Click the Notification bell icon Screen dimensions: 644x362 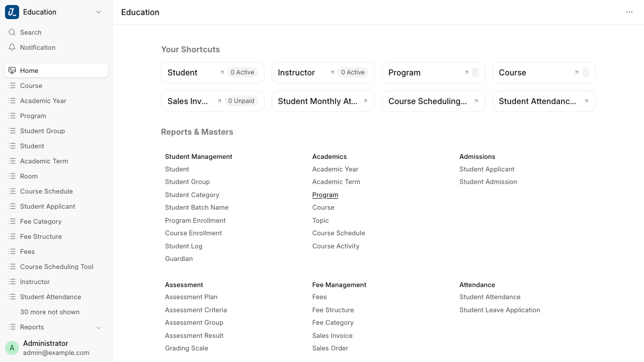click(x=12, y=47)
